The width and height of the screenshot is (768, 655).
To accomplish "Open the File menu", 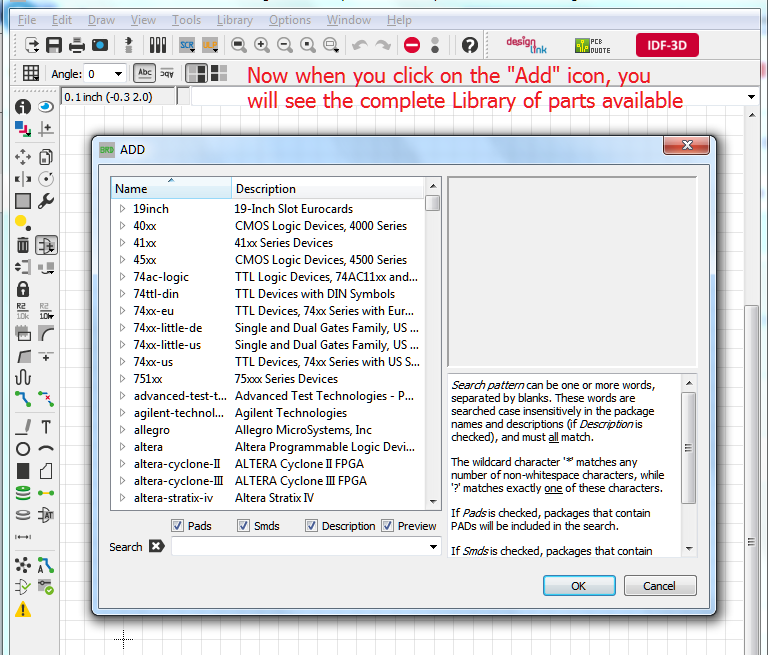I will point(27,20).
